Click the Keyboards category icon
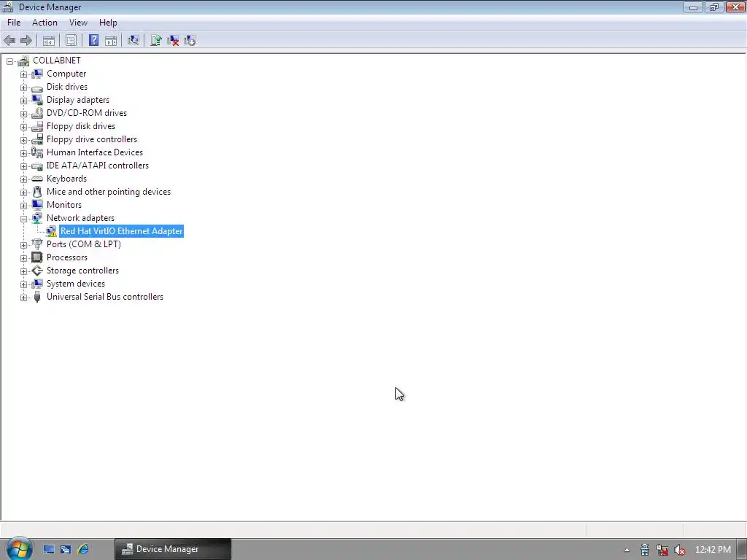 37,179
